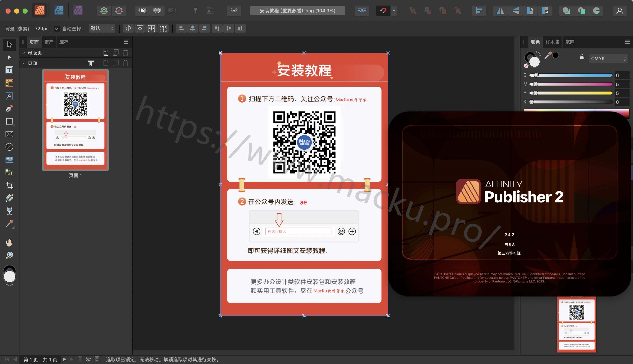The width and height of the screenshot is (633, 364).
Task: Select the Place Image tool
Action: point(9,159)
